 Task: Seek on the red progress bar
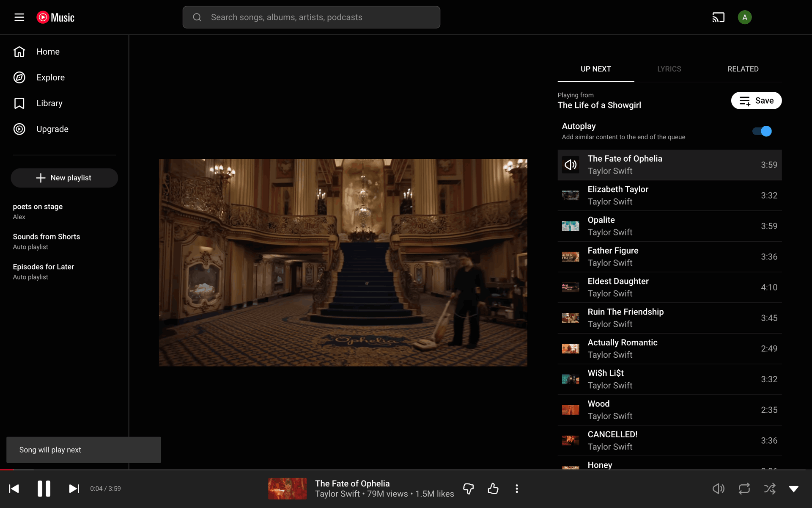coord(7,469)
